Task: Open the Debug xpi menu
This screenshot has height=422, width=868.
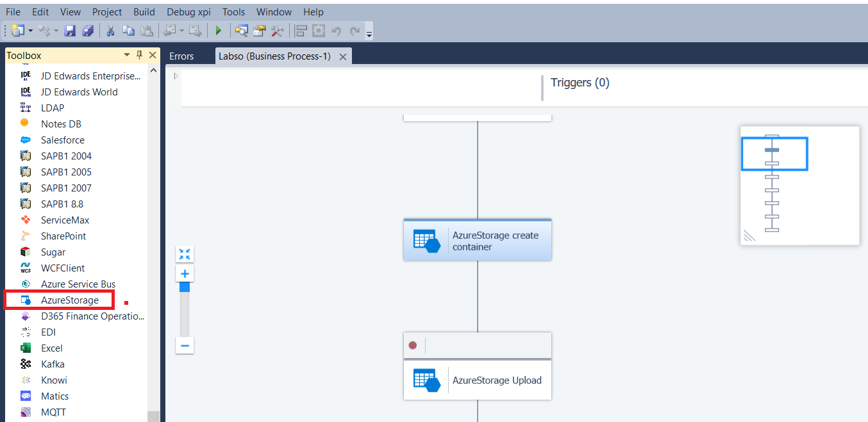Action: (x=188, y=12)
